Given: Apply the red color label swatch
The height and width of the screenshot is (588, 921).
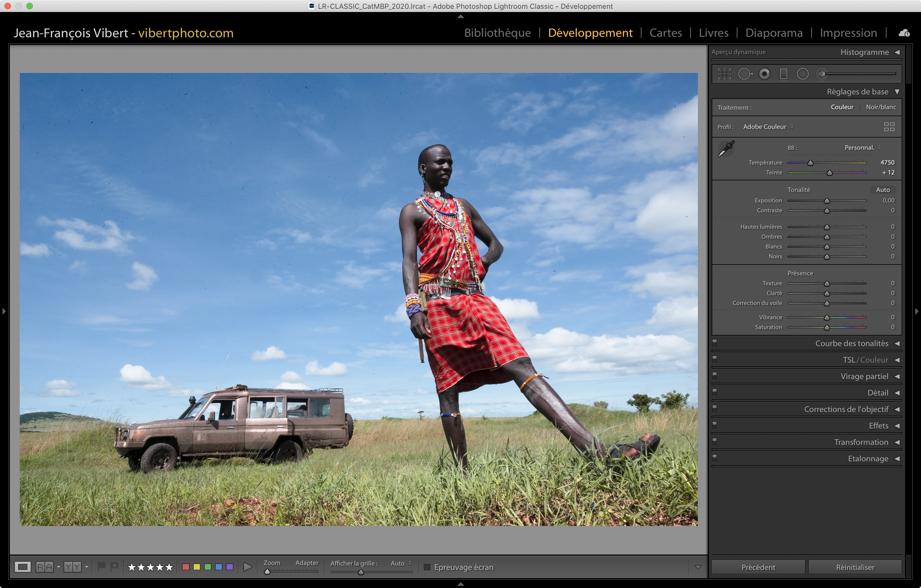Looking at the screenshot, I should tap(186, 567).
